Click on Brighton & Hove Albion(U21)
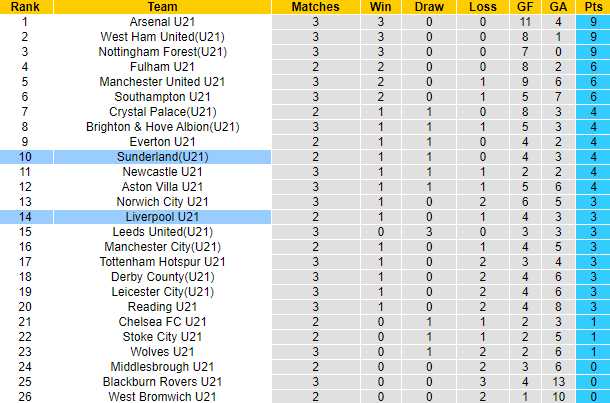 coord(163,127)
